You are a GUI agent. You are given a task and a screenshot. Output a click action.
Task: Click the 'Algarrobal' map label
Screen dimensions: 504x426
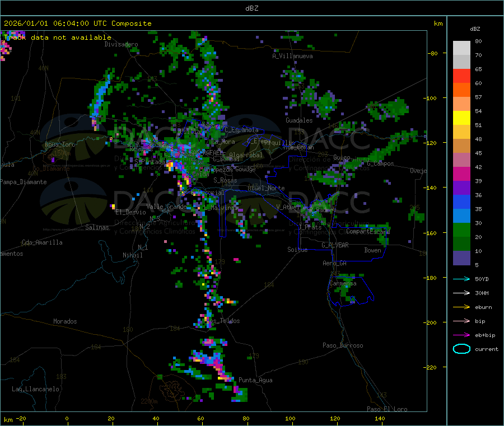[x=246, y=155]
